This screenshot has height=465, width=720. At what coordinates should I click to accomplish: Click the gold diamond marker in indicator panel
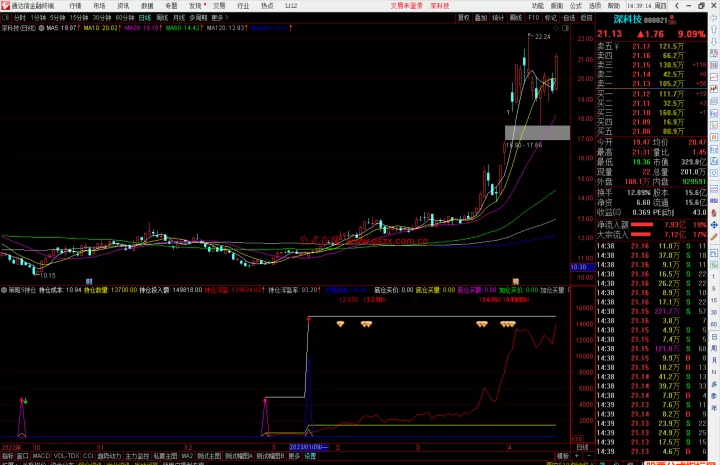pyautogui.click(x=340, y=324)
